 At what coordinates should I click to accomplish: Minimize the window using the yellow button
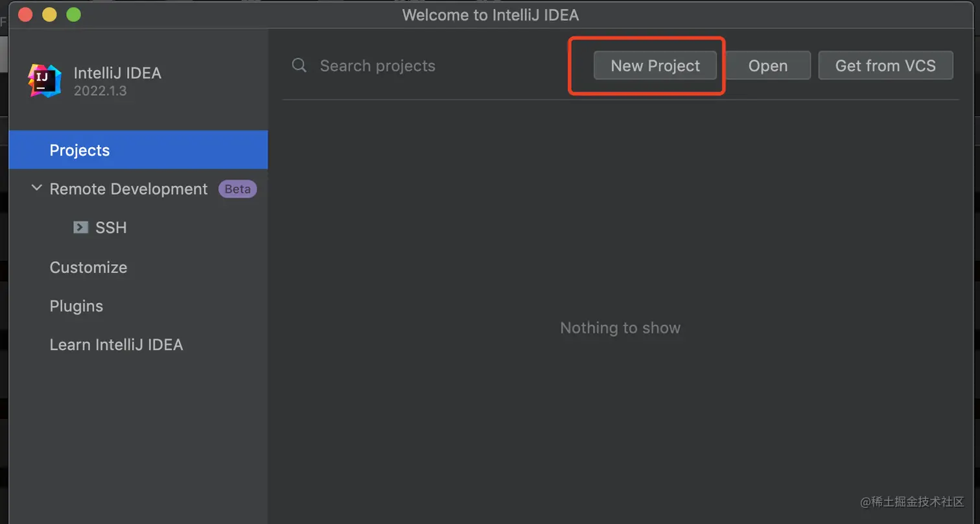click(x=50, y=14)
